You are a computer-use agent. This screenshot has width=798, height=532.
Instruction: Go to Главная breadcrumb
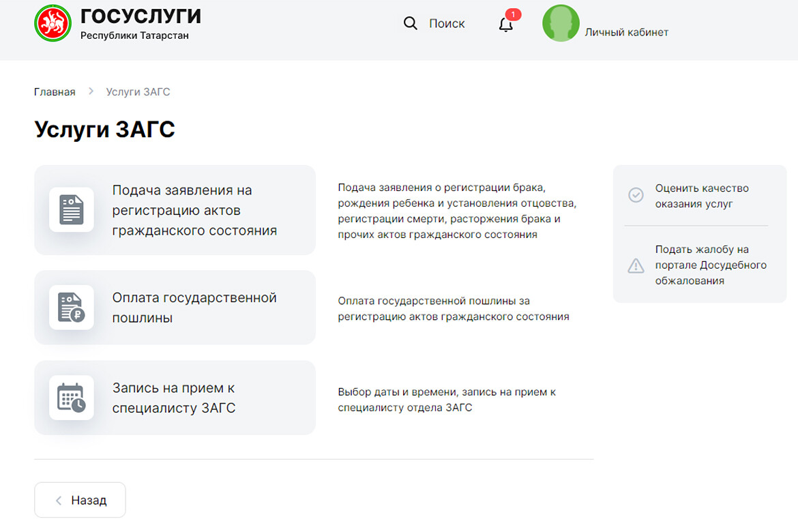[55, 91]
